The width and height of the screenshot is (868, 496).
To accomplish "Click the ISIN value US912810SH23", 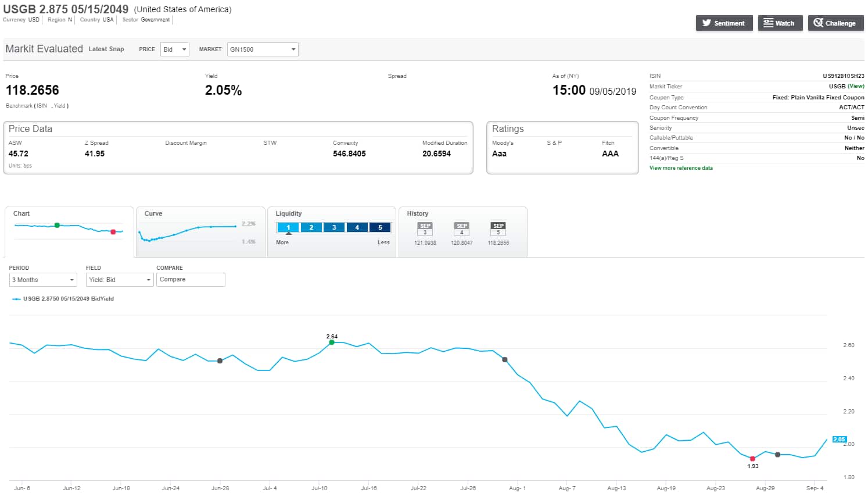I will pyautogui.click(x=844, y=76).
